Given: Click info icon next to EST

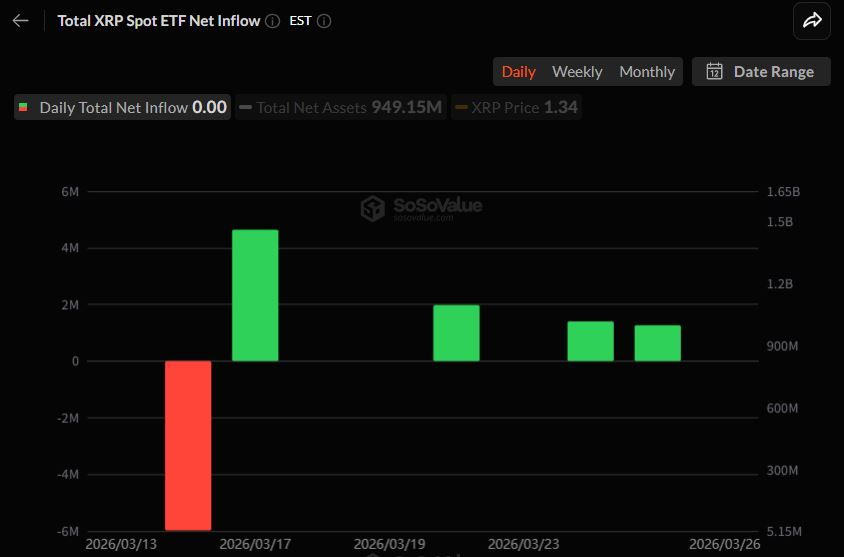Looking at the screenshot, I should pos(324,21).
